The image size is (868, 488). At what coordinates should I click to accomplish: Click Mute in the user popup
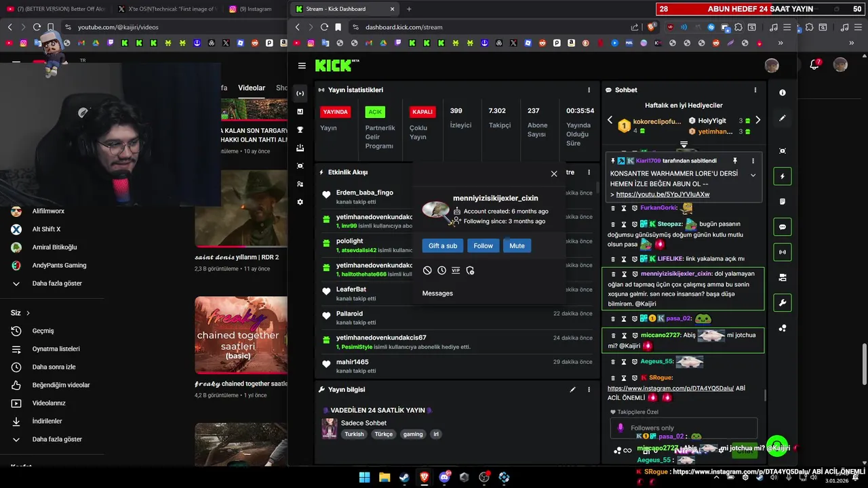(517, 245)
